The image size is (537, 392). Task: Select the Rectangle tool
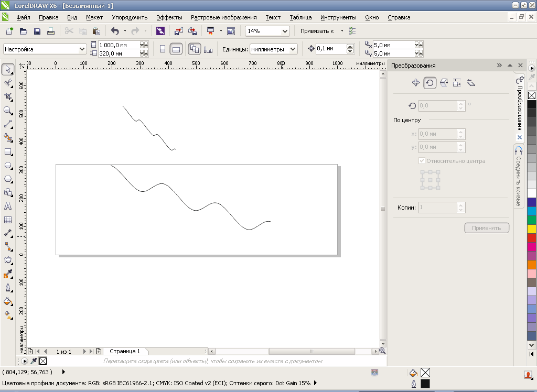click(8, 152)
